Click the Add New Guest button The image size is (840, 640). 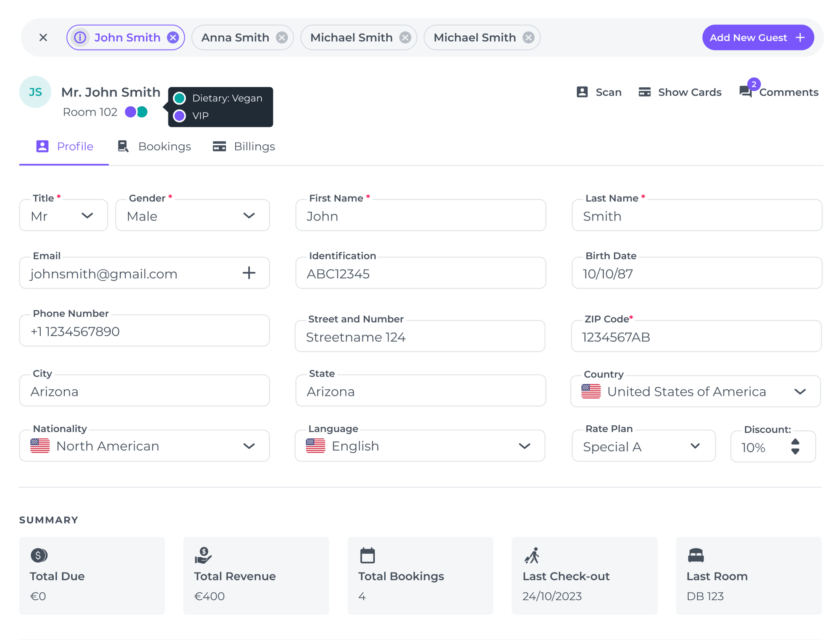coord(758,37)
